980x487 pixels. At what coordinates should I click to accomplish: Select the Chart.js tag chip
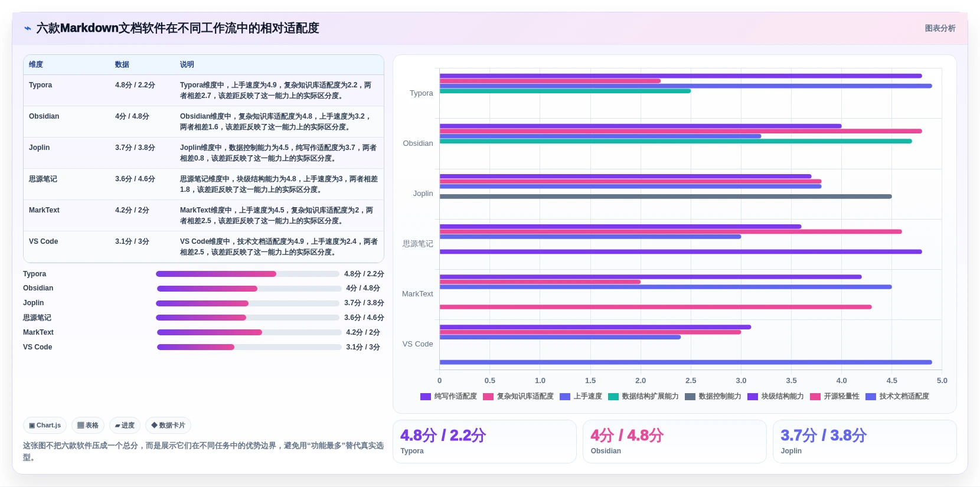click(45, 425)
